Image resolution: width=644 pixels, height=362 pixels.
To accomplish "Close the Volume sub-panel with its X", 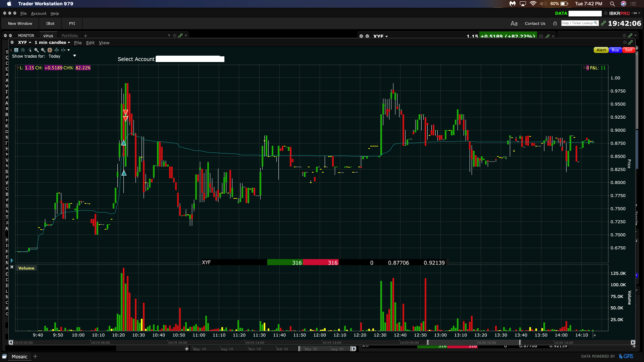I will pyautogui.click(x=12, y=267).
